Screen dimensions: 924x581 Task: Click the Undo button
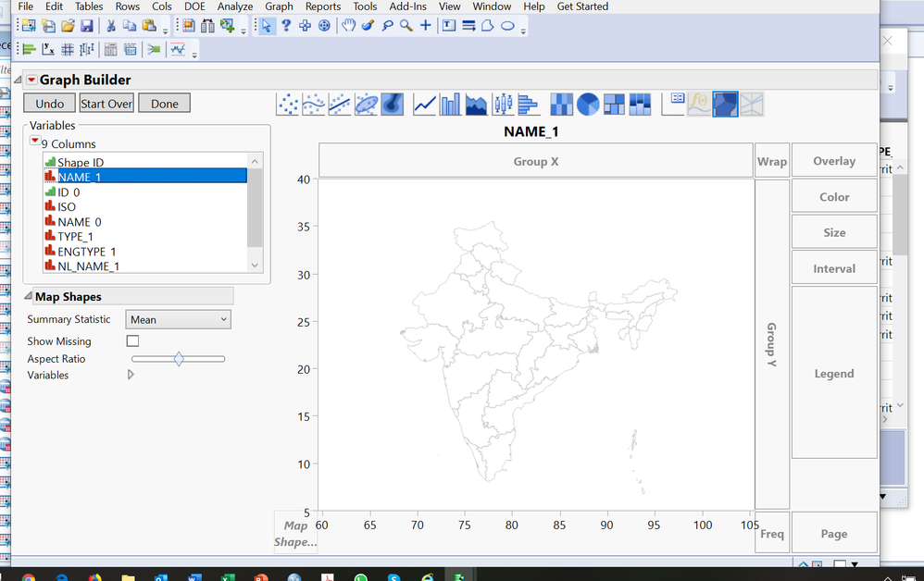[x=49, y=104]
